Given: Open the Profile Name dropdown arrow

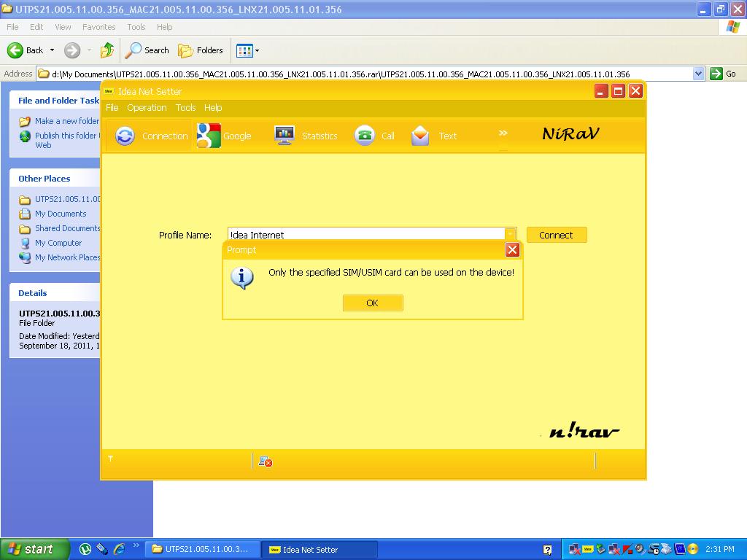Looking at the screenshot, I should click(511, 234).
